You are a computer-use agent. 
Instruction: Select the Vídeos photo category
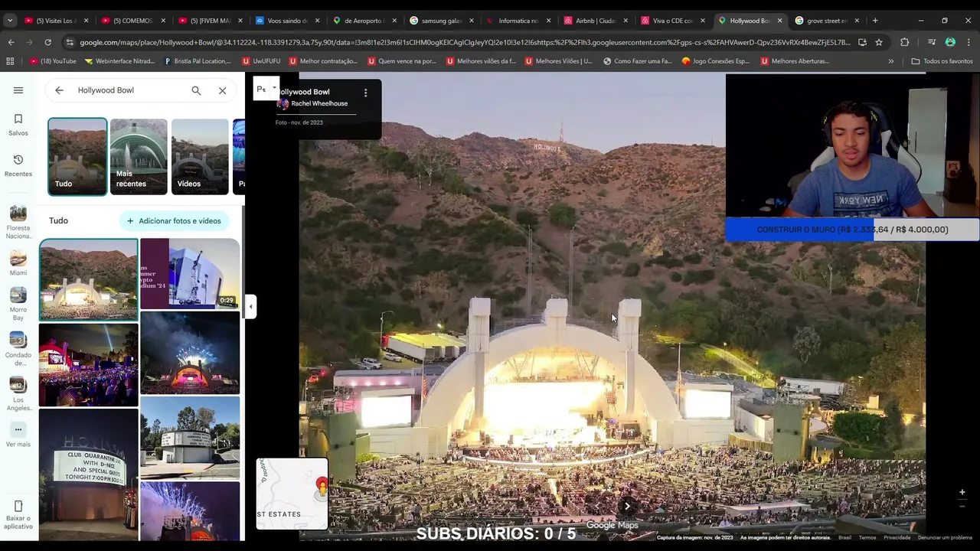pos(200,156)
